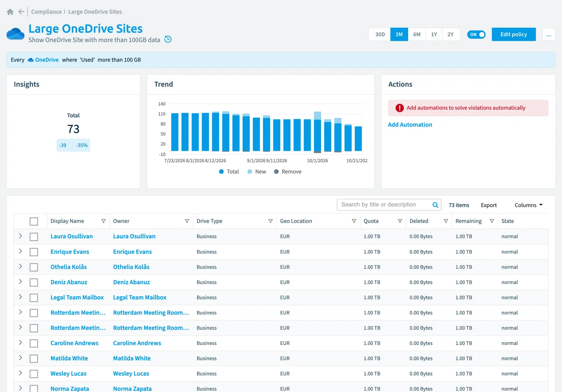The height and width of the screenshot is (392, 562).
Task: Select the 1Y time range
Action: coord(434,34)
